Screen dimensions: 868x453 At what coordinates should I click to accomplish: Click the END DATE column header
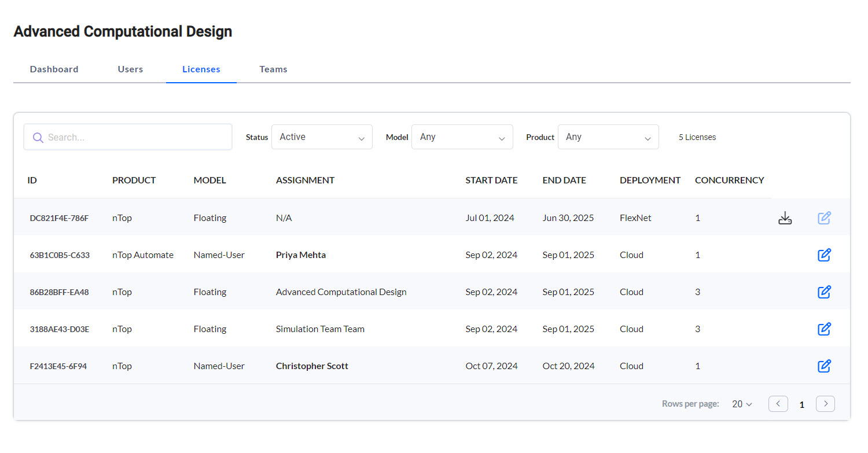point(564,181)
